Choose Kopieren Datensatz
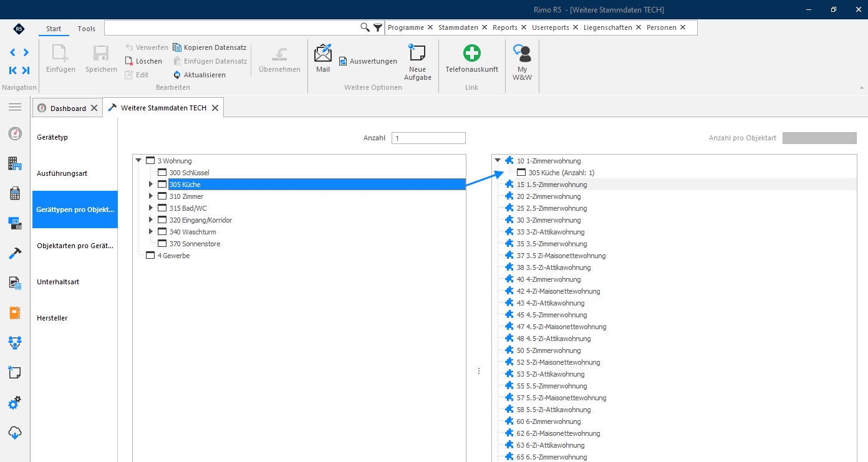The image size is (868, 462). point(210,47)
